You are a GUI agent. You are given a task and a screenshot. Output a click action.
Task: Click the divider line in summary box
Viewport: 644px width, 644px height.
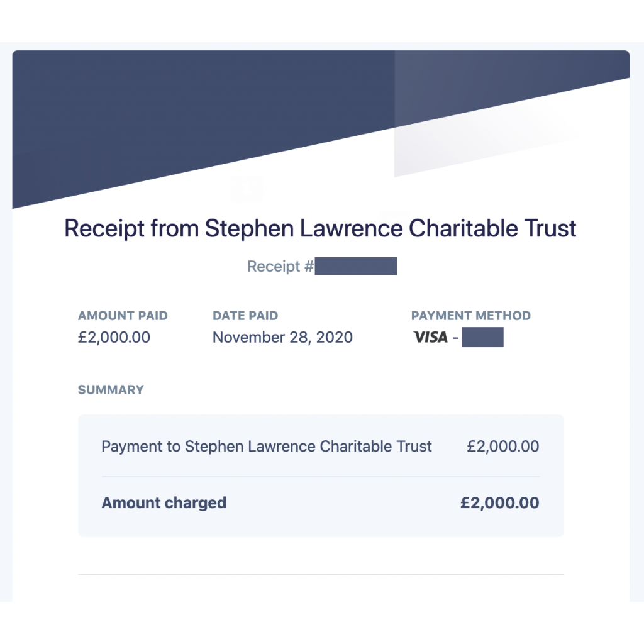click(320, 477)
